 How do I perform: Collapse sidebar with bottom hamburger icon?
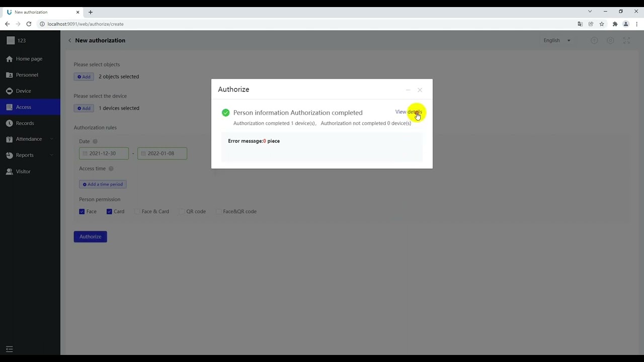[x=9, y=349]
